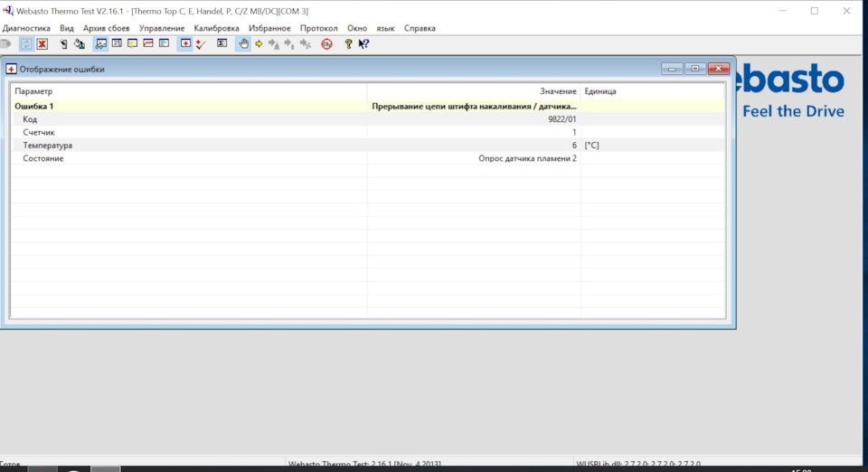Screen dimensions: 868x472
Task: Click the eyeglasses diagram view toolbar icon
Action: [100, 43]
